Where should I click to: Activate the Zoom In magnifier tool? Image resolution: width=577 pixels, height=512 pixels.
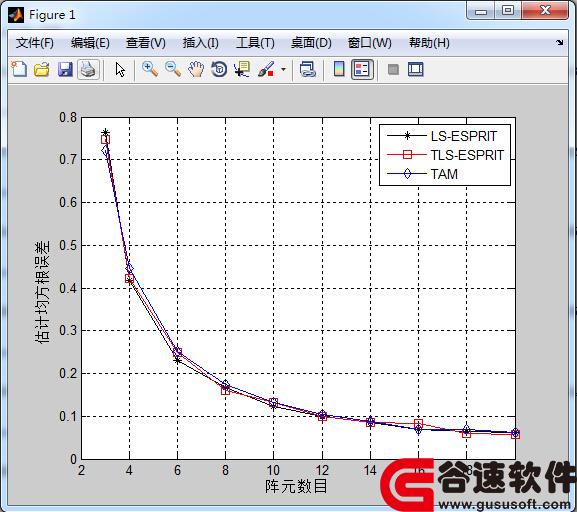pyautogui.click(x=150, y=69)
